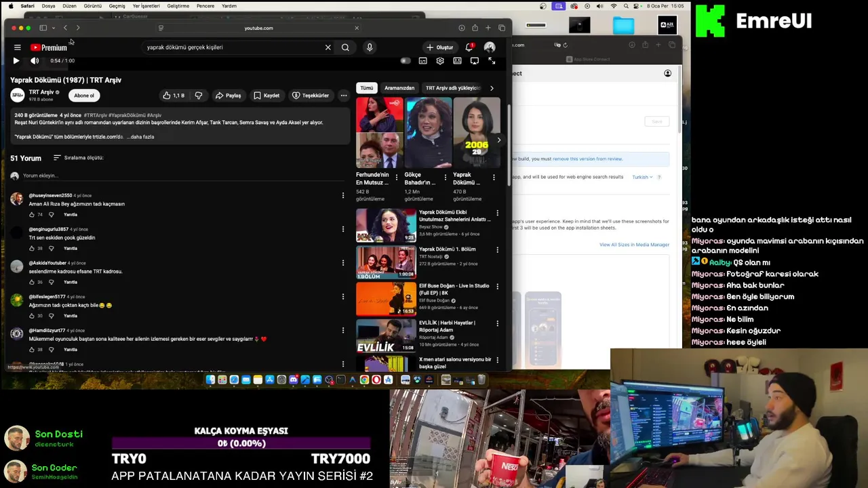Advance the shelf carousel next arrow
The width and height of the screenshot is (868, 488).
(x=498, y=140)
